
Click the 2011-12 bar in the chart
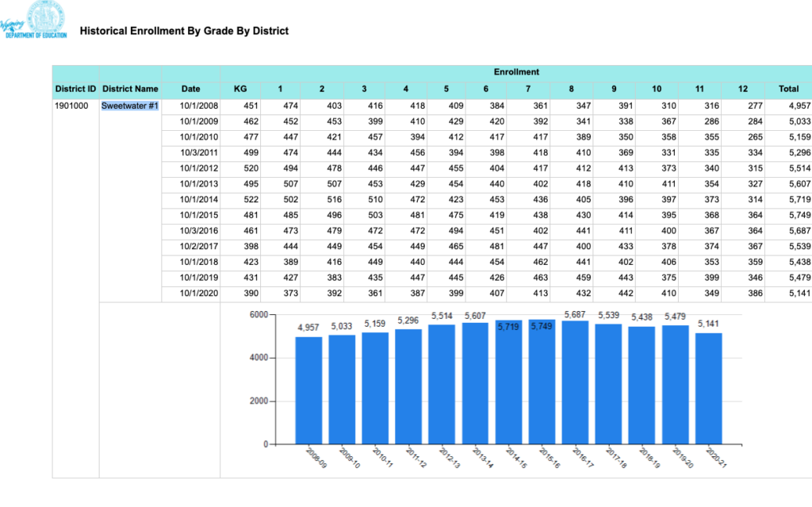click(408, 386)
